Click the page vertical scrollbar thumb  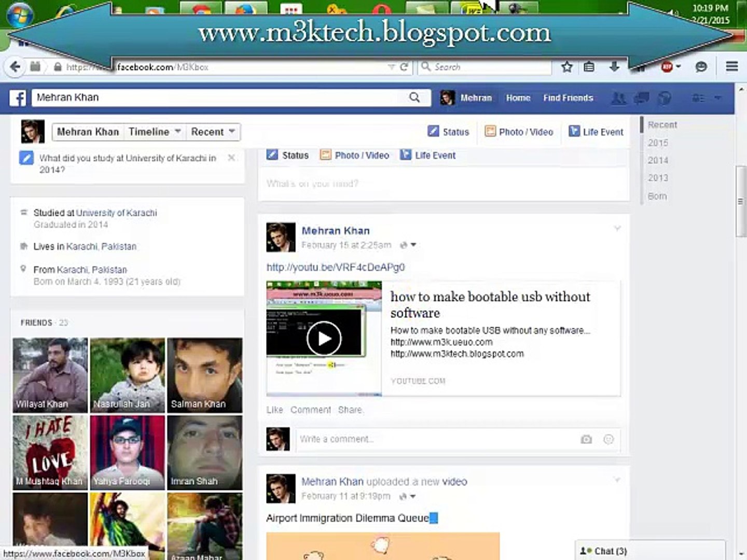741,201
